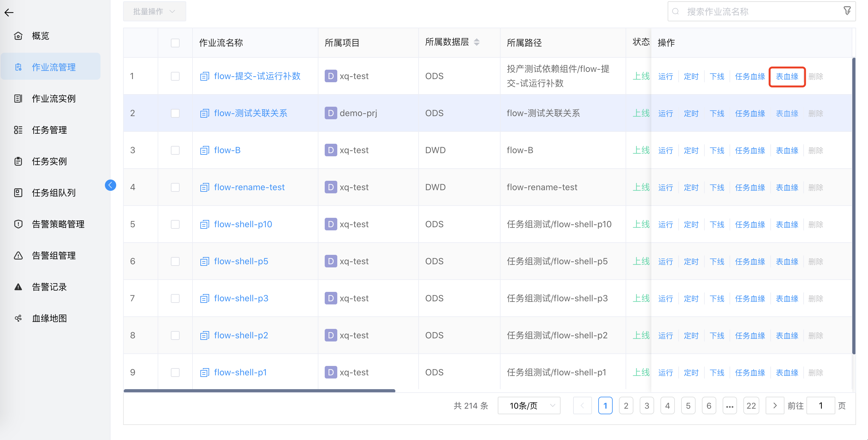868x440 pixels.
Task: Click 表血缘 for flow-提交-试运行补数
Action: click(x=787, y=76)
